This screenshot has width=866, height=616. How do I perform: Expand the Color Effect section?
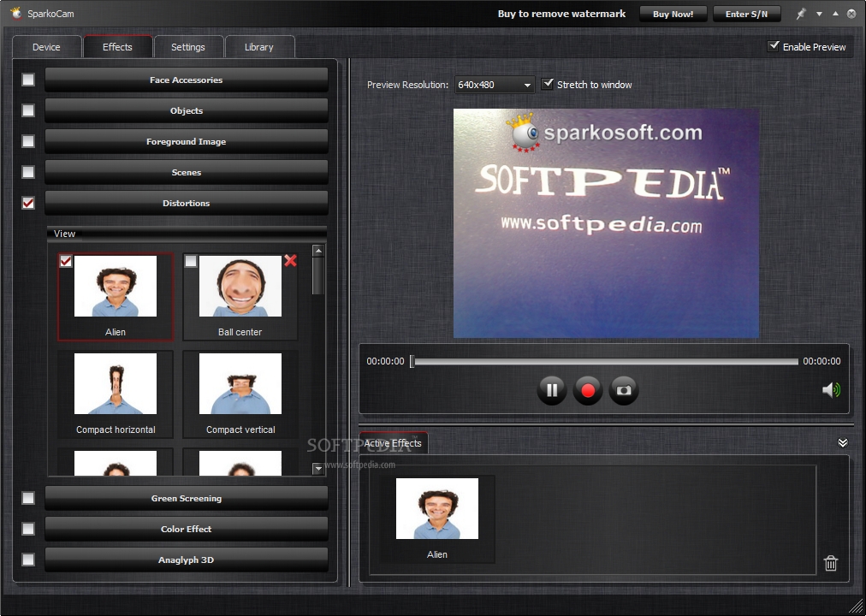pos(187,529)
